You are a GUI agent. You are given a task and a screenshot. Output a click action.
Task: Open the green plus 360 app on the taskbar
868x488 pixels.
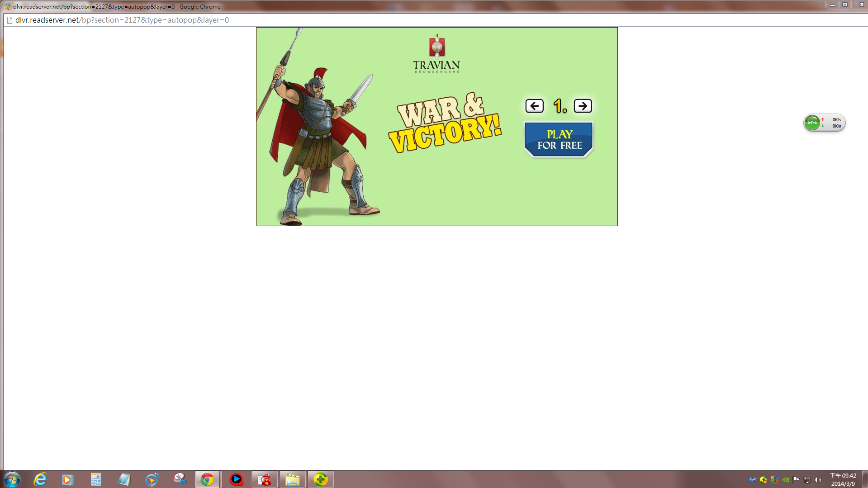coord(321,479)
